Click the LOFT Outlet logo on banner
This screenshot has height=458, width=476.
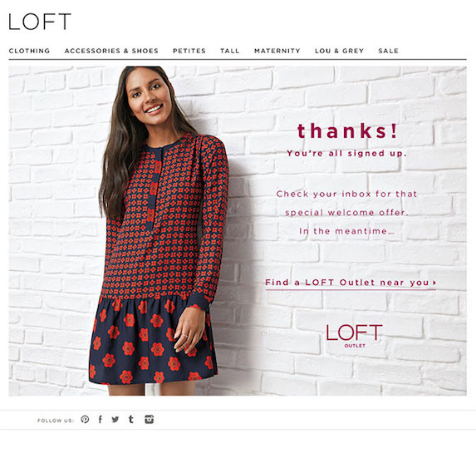354,336
